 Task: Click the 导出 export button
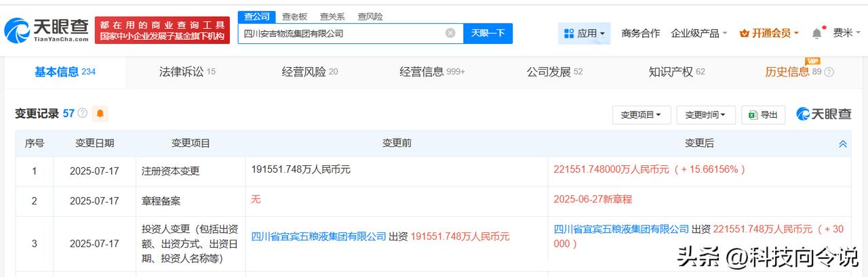[764, 115]
